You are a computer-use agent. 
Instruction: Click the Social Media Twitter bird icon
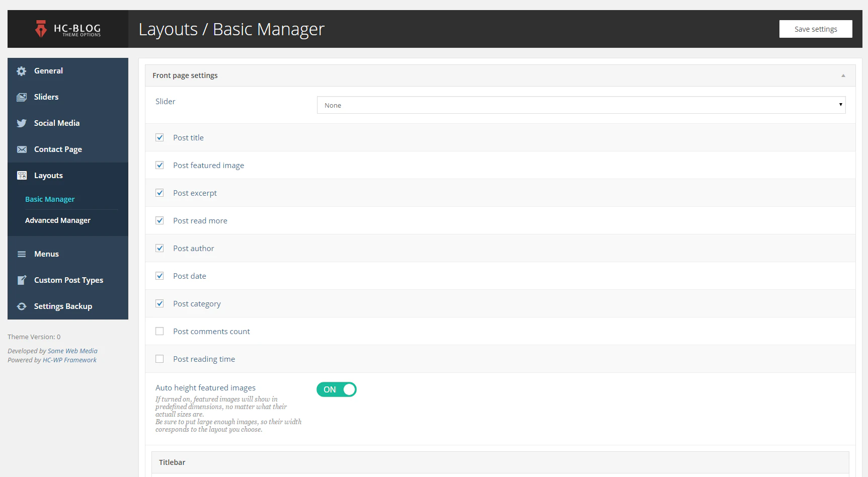click(x=22, y=123)
